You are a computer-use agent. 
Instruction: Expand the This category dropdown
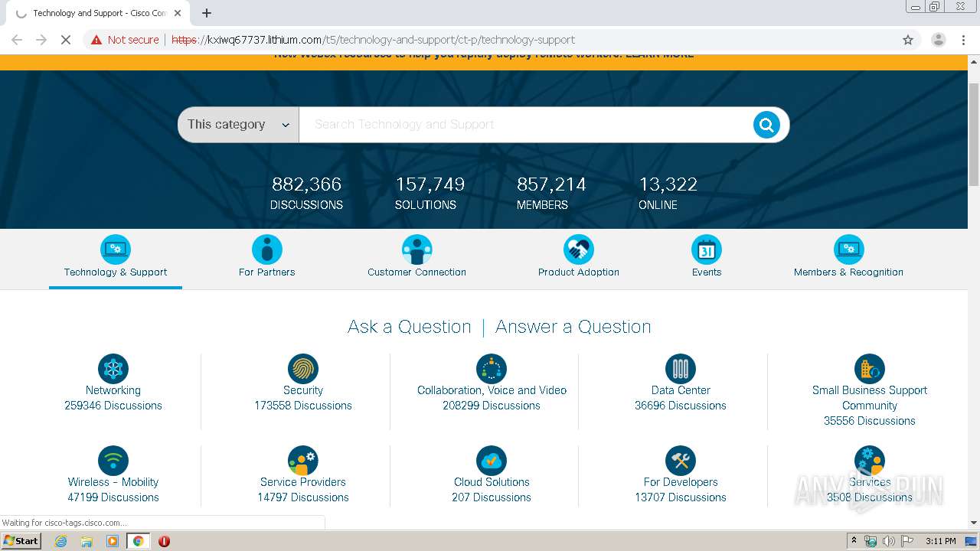tap(238, 125)
